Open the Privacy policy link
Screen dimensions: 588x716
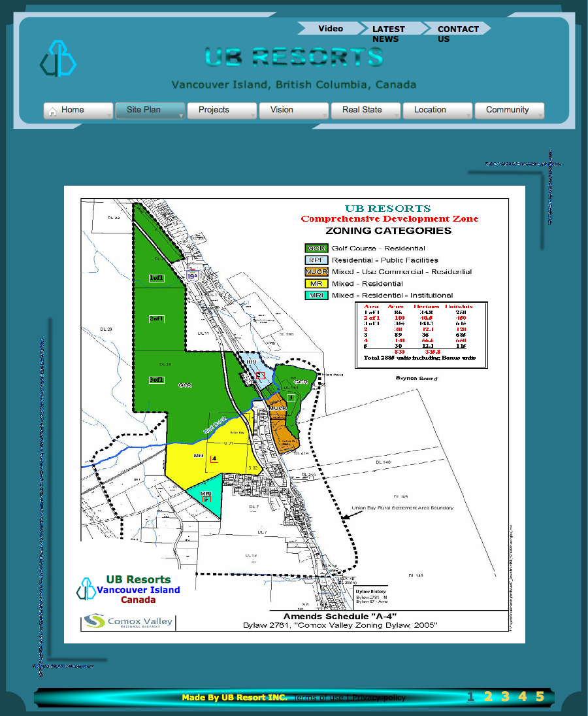point(380,698)
